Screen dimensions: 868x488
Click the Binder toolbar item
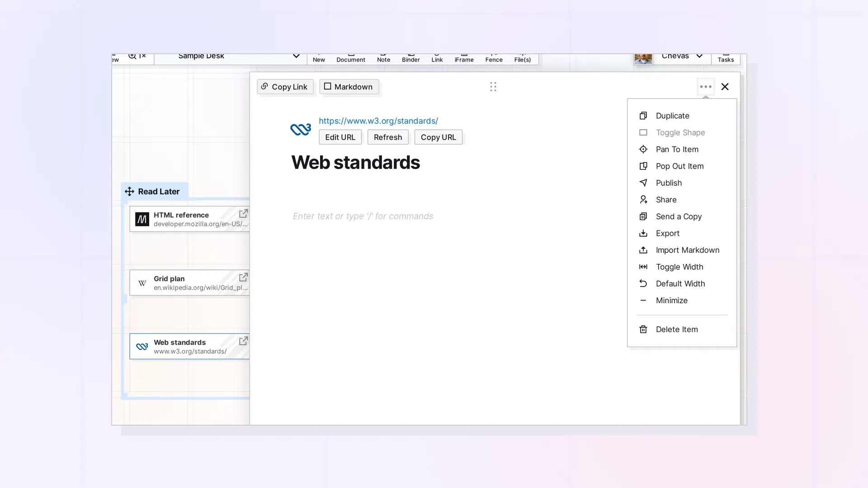[x=410, y=59]
